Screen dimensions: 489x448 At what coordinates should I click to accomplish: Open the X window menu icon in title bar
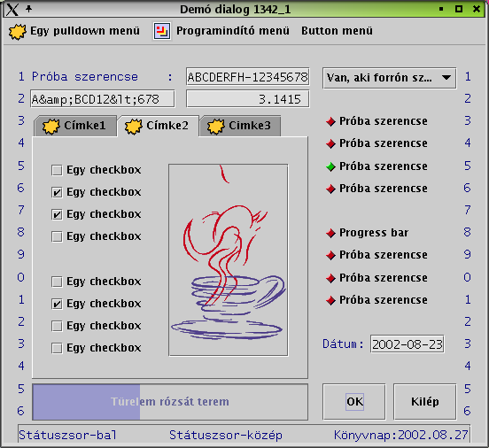[x=12, y=10]
